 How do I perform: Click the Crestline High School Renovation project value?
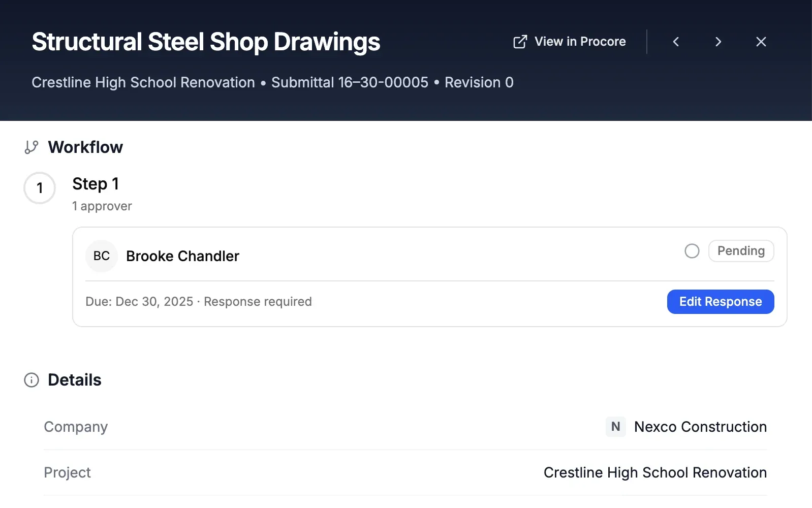[x=655, y=472]
